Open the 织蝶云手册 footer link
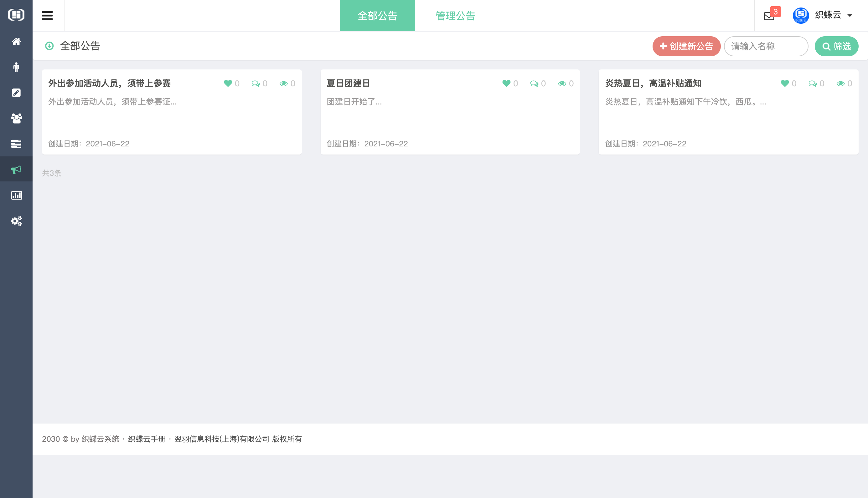868x498 pixels. [x=147, y=439]
